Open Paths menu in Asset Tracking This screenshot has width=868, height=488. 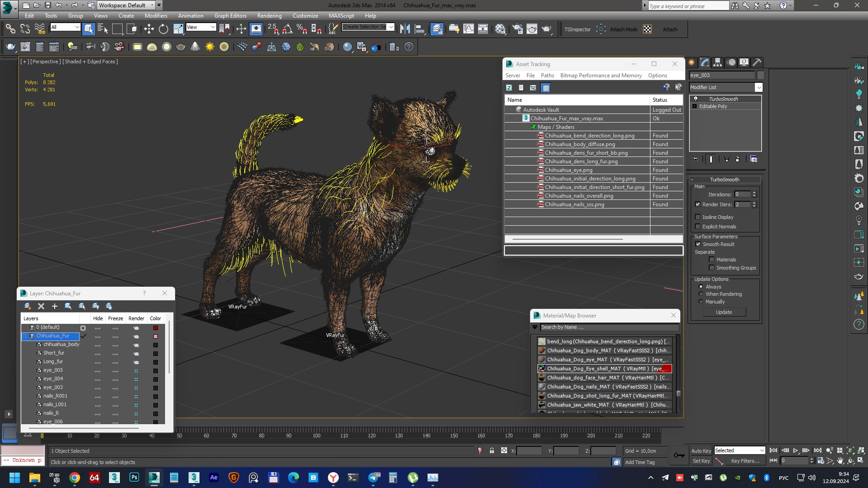pyautogui.click(x=547, y=76)
